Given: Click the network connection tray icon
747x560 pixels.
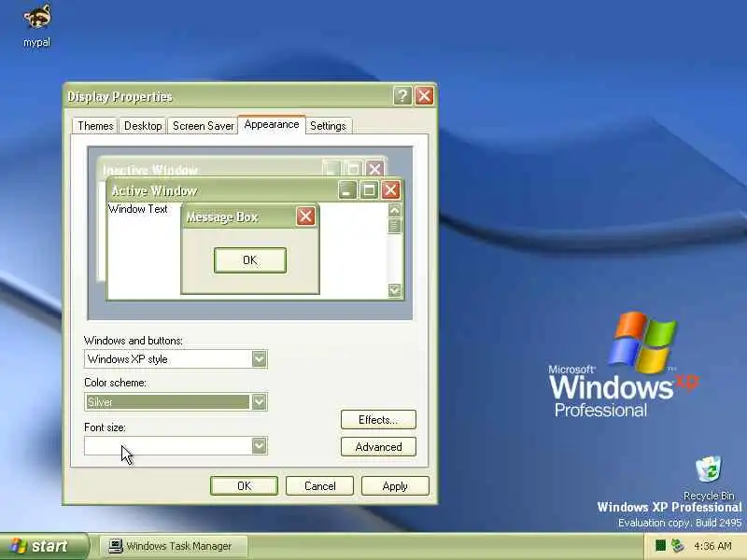Looking at the screenshot, I should tap(677, 546).
